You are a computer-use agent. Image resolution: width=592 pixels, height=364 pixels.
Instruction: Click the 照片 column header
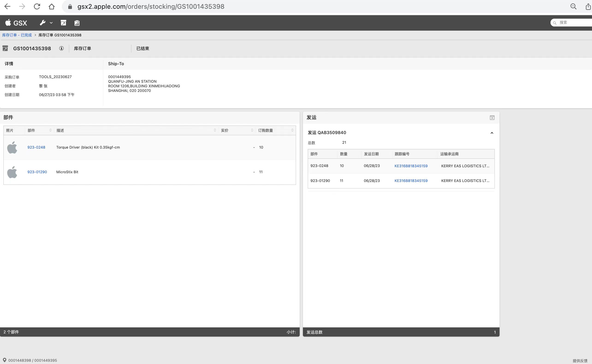coord(10,130)
